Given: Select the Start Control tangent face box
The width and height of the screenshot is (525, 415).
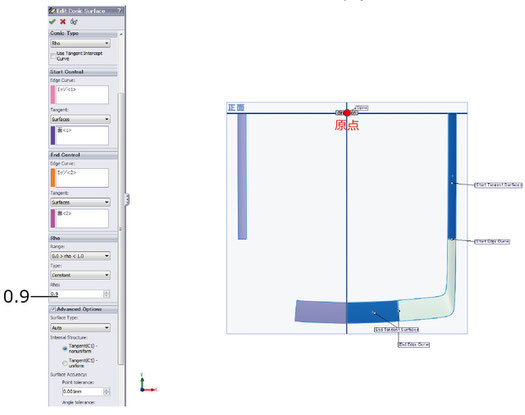Looking at the screenshot, I should point(82,135).
